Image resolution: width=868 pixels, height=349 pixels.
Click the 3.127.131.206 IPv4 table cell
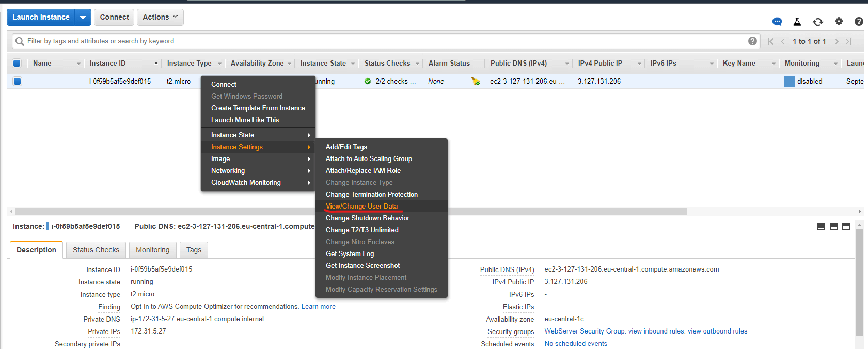[599, 81]
